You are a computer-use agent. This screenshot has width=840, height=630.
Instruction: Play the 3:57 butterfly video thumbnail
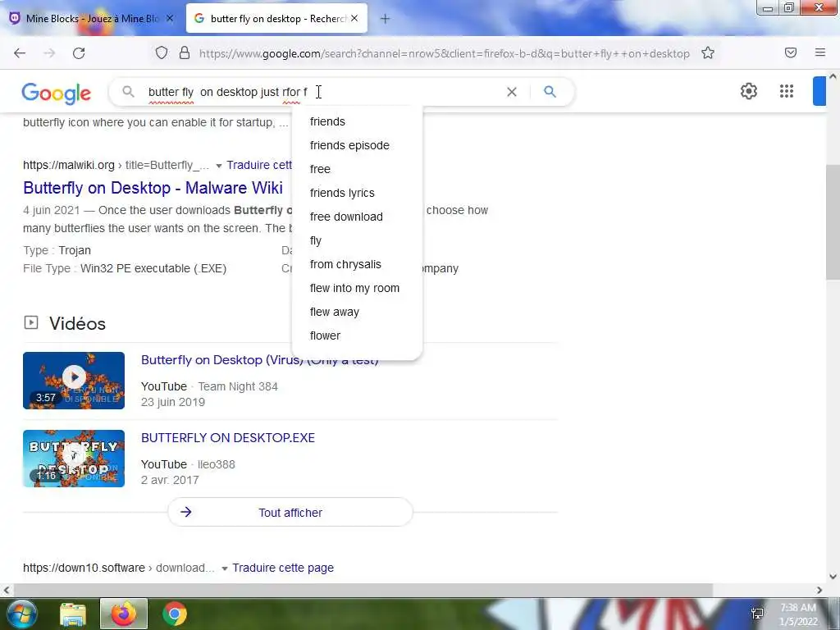[74, 381]
